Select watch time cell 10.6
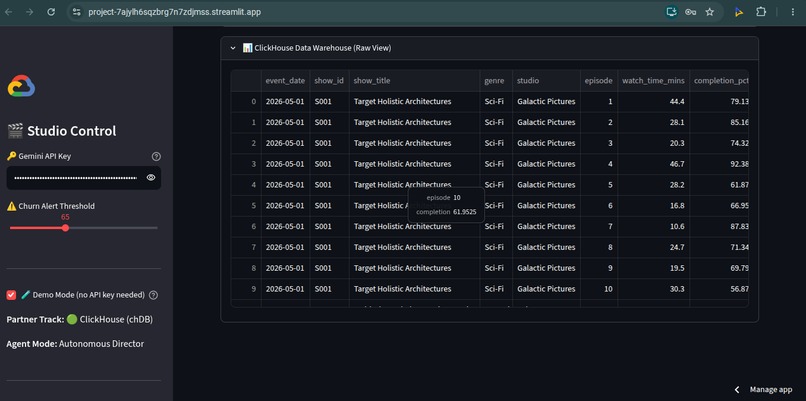Viewport: 806px width, 401px height. click(x=653, y=227)
